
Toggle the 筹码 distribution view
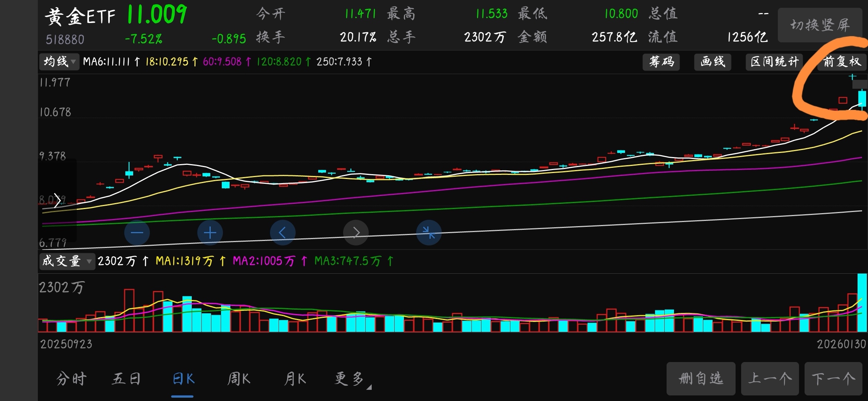[x=661, y=62]
